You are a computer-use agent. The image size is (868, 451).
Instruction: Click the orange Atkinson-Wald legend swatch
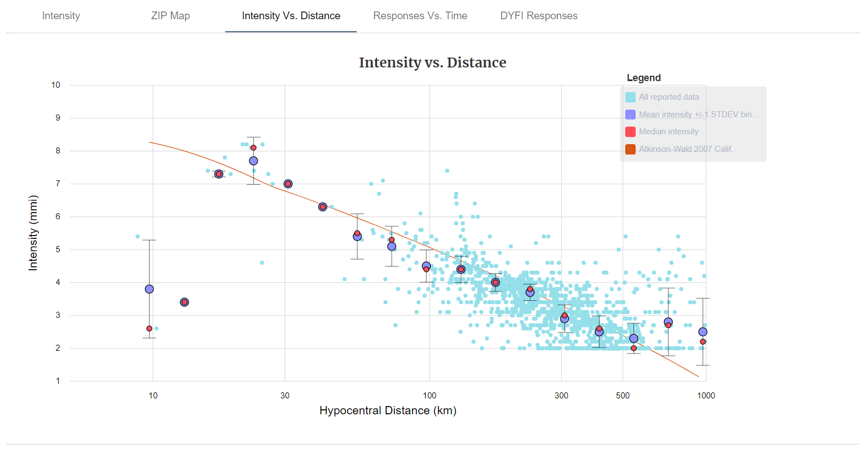click(x=631, y=149)
